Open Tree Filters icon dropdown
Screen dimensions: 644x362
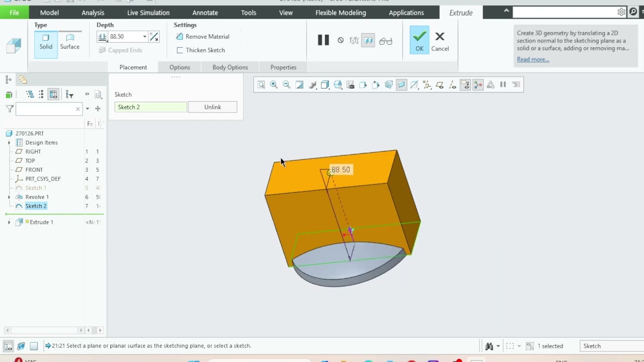[x=69, y=95]
